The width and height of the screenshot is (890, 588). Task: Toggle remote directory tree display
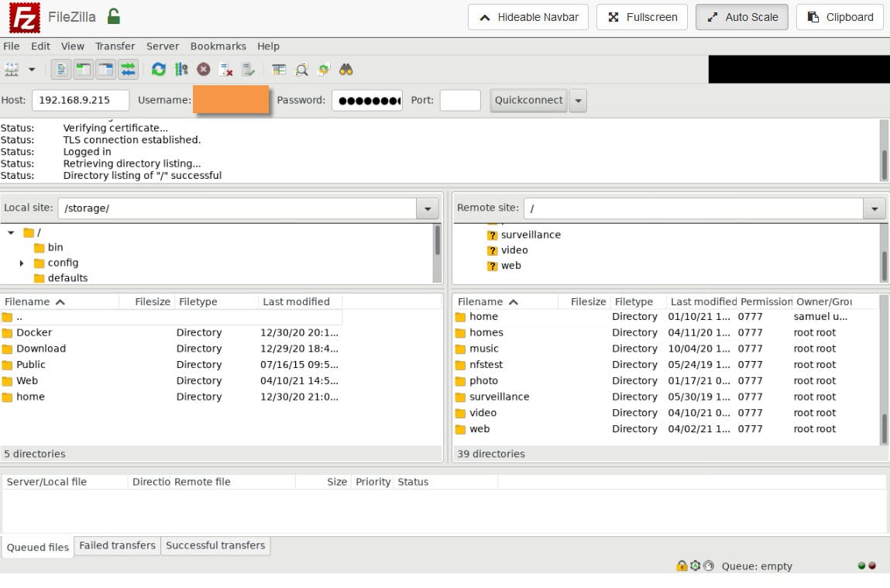(105, 69)
